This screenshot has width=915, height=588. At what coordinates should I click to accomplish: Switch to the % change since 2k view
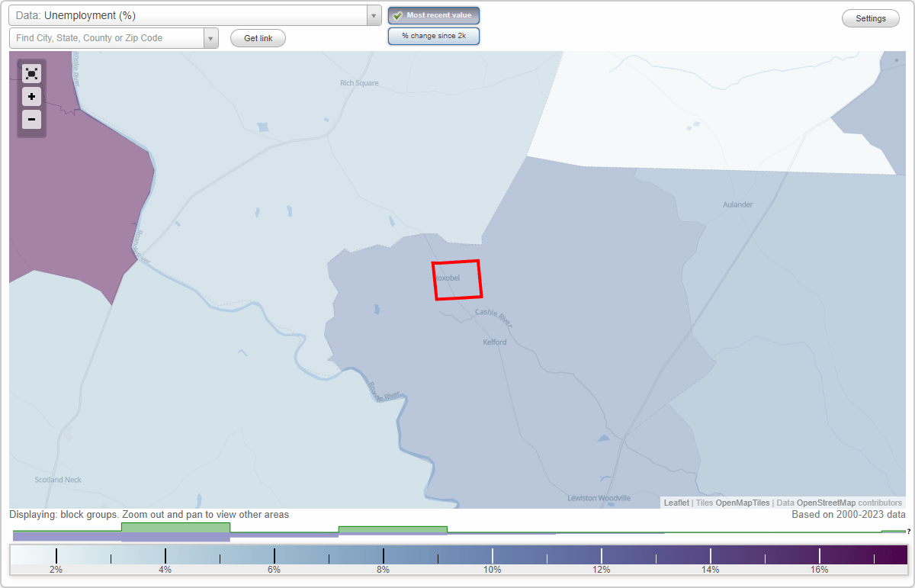[433, 35]
